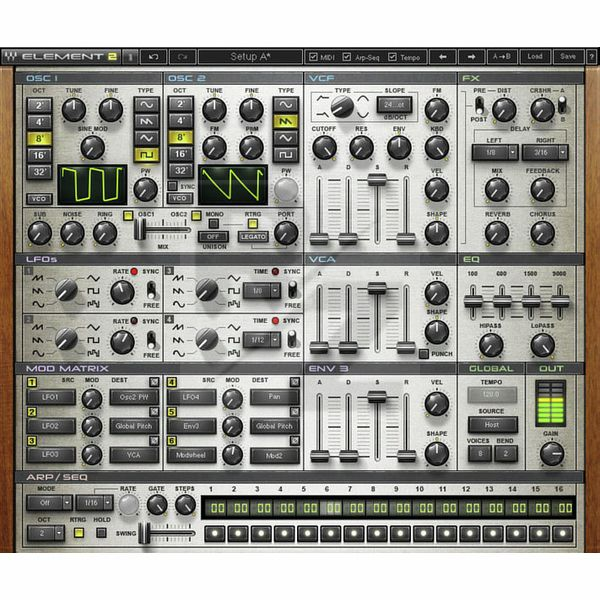Uncheck the Arp-Seq checkbox

(351, 56)
